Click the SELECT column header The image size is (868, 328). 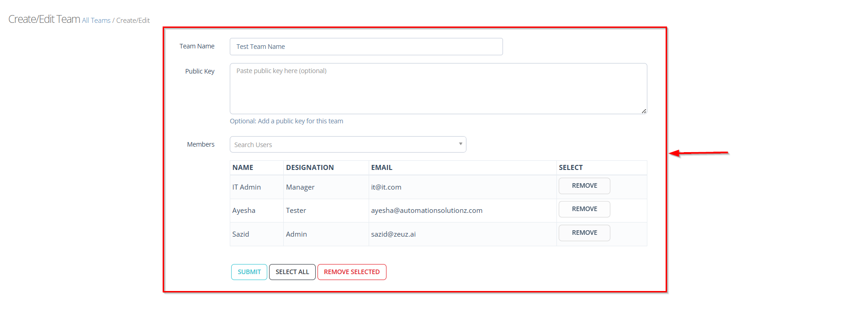coord(571,168)
